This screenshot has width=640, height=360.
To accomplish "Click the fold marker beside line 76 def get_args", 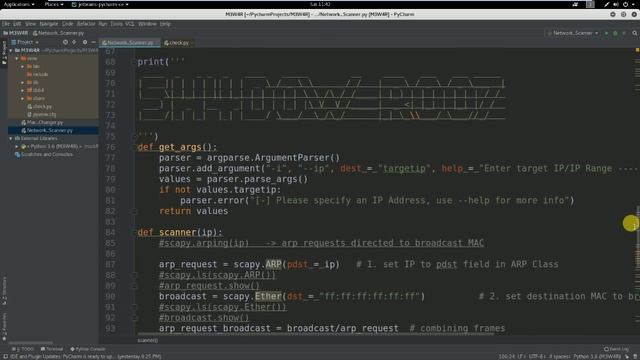I will click(134, 147).
